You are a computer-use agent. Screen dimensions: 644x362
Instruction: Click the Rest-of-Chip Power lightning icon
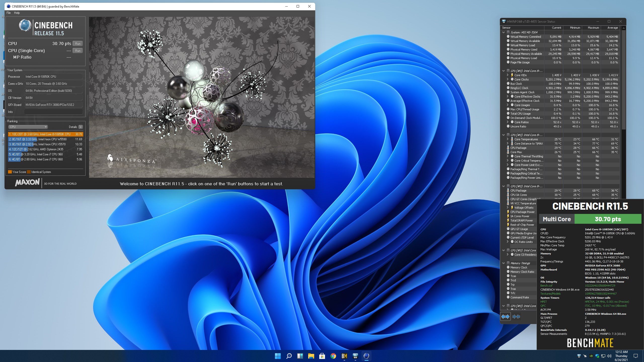pyautogui.click(x=508, y=225)
